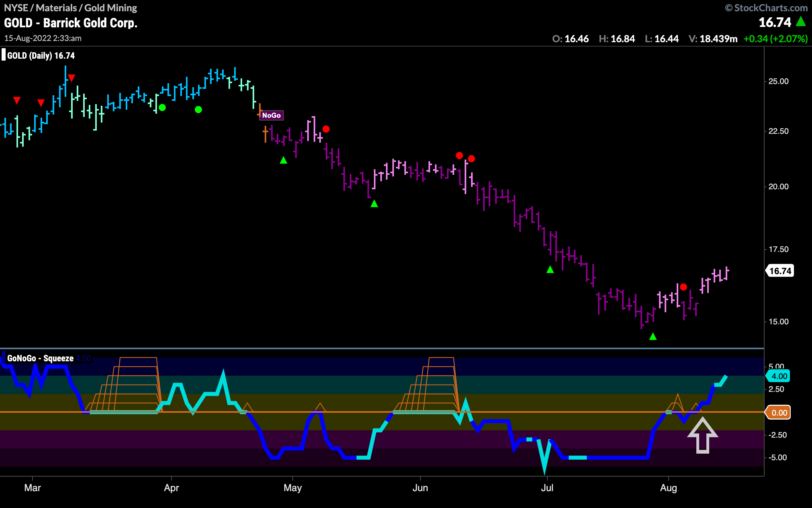Click the green circle in mid-April
Image resolution: width=812 pixels, height=508 pixels.
pos(198,109)
